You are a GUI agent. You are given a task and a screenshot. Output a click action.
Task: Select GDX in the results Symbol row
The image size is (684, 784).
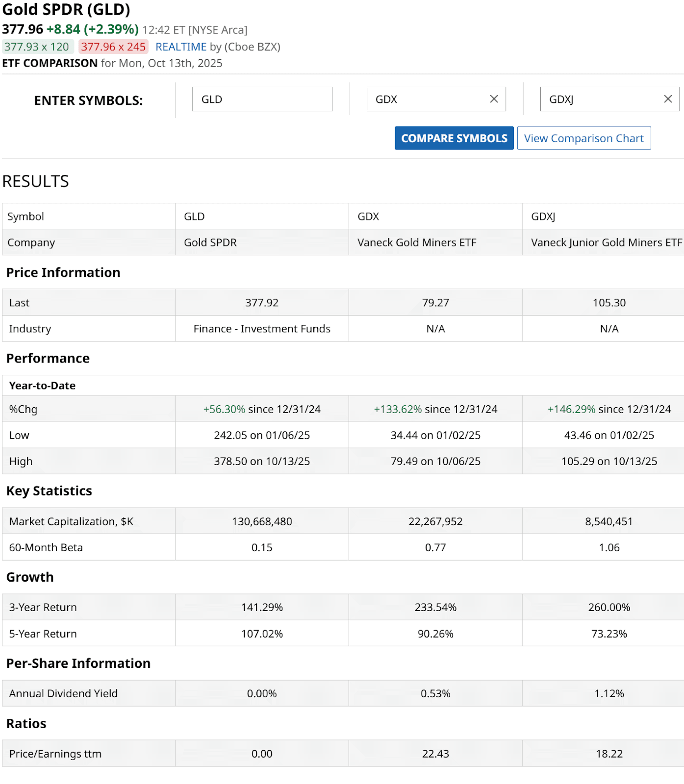(368, 217)
